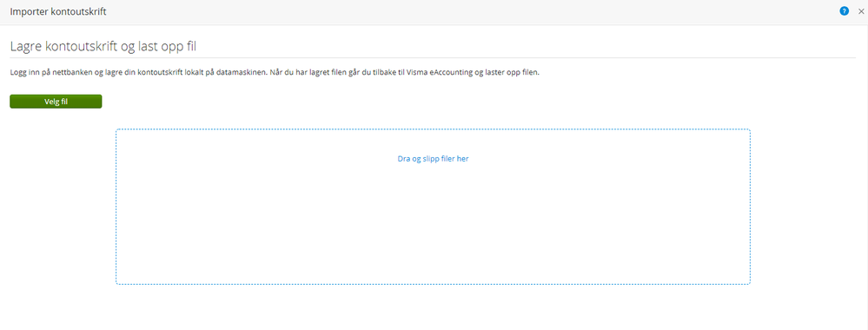Click the Logg inn på nettbanken instruction text
The height and width of the screenshot is (330, 868).
click(x=275, y=73)
